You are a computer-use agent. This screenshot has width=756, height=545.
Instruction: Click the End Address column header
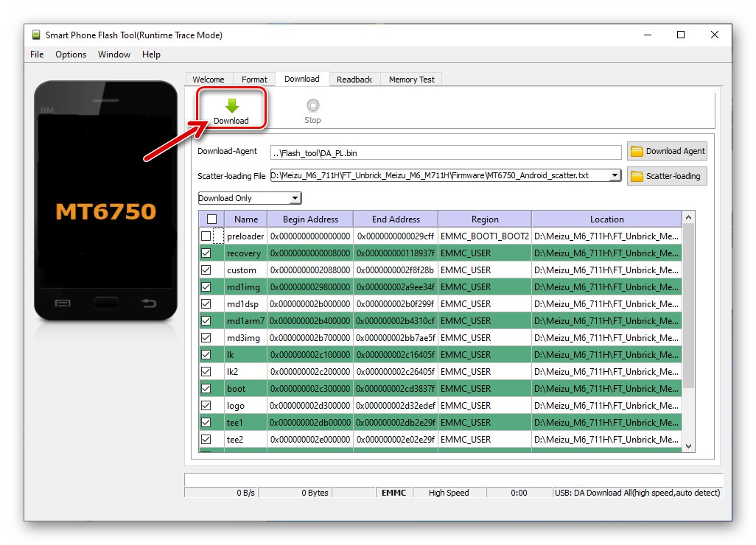click(396, 219)
